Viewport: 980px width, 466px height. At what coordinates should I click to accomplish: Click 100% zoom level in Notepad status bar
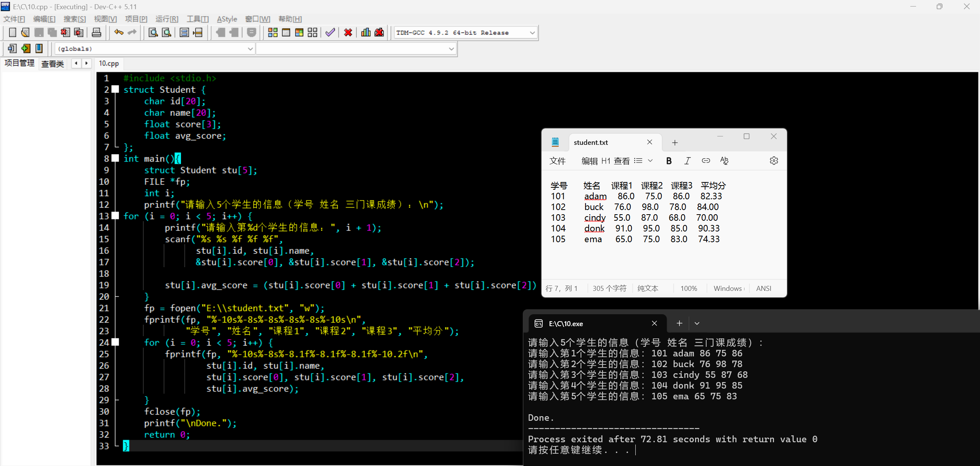point(688,289)
